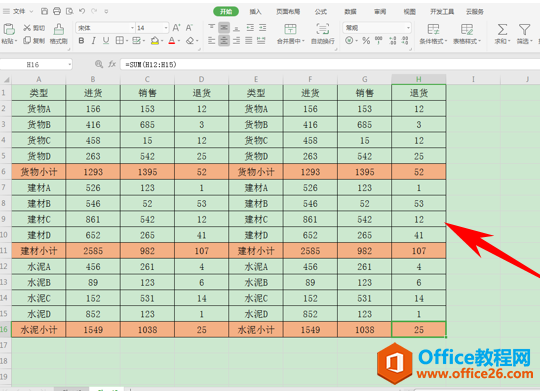The height and width of the screenshot is (391, 540).
Task: Click the 自动换行 Wrap Text button
Action: click(x=323, y=34)
